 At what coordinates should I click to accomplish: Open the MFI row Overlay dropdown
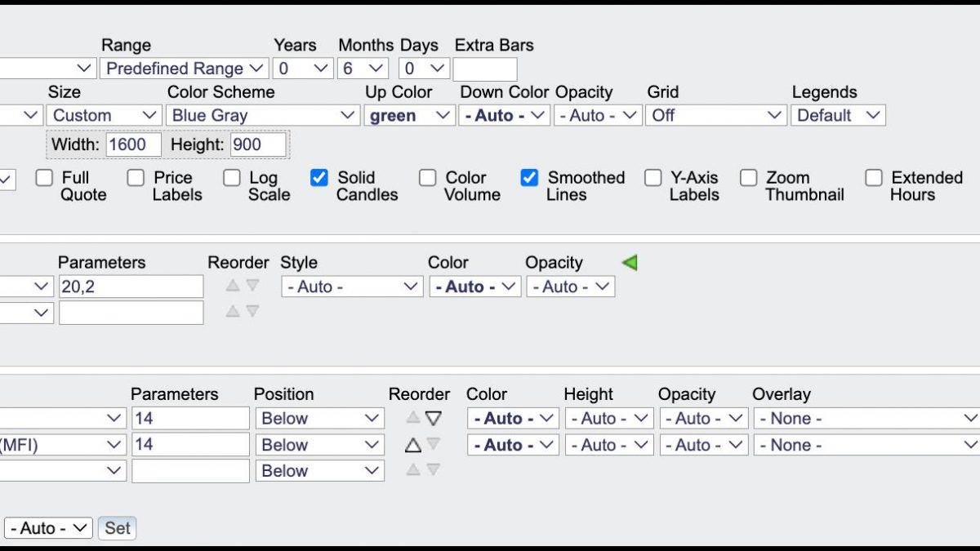click(866, 445)
